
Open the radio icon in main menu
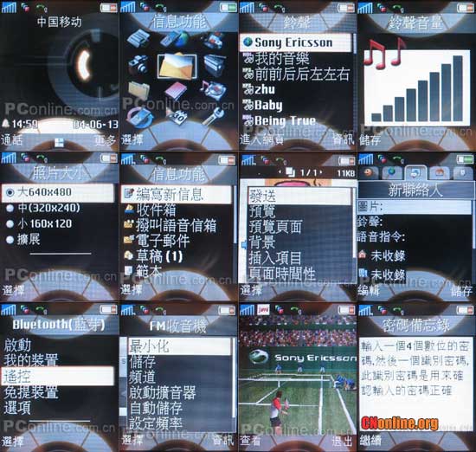tap(214, 65)
